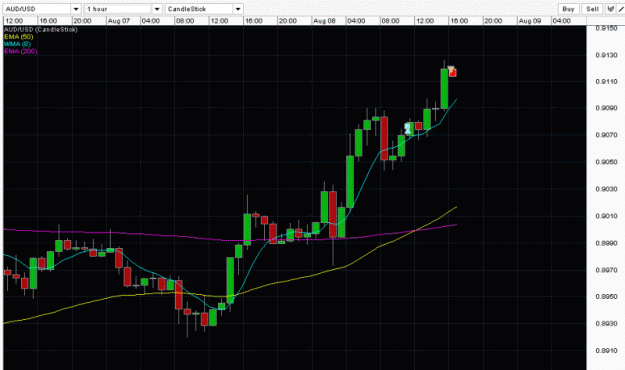Open the AUD/USD symbol dropdown
The height and width of the screenshot is (370, 625).
pyautogui.click(x=42, y=9)
